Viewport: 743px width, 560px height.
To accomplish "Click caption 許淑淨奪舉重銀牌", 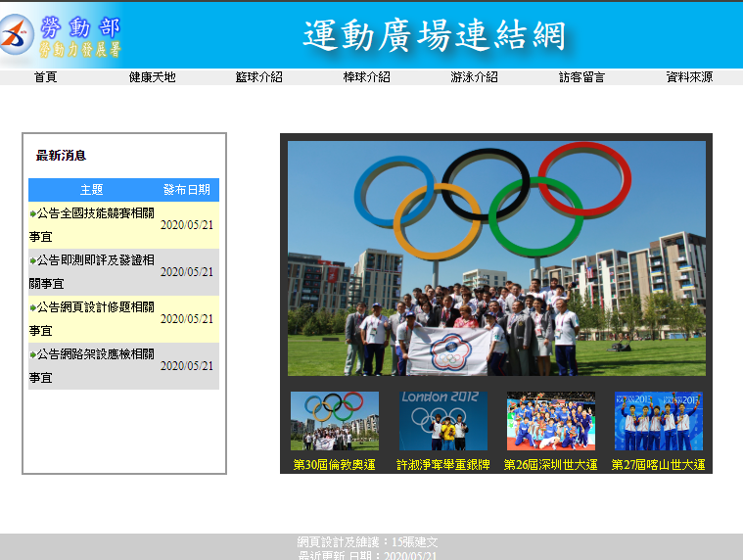I will pyautogui.click(x=443, y=465).
